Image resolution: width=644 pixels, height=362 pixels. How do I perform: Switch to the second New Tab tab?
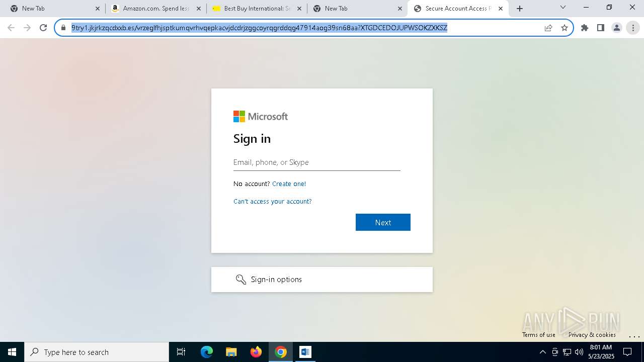[357, 9]
